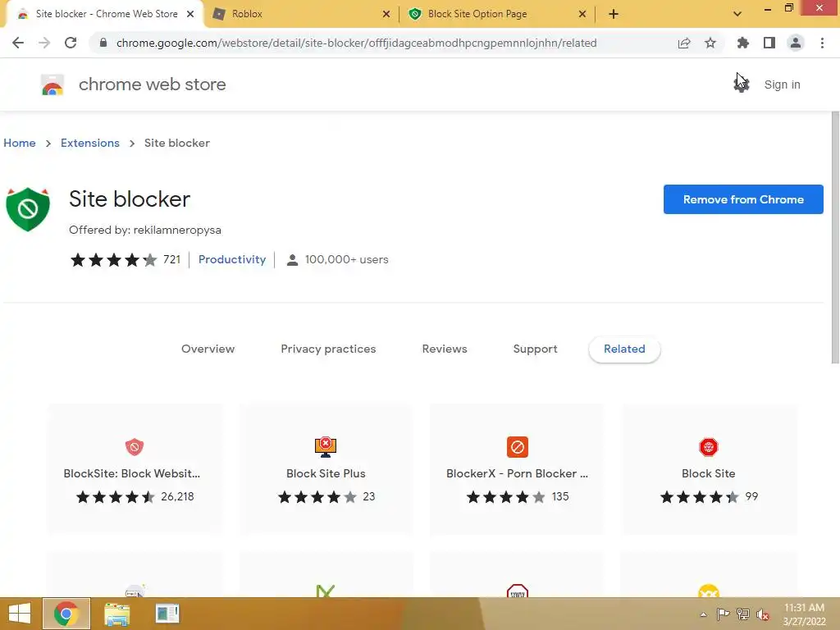840x630 pixels.
Task: Open web store settings gear
Action: pyautogui.click(x=742, y=84)
